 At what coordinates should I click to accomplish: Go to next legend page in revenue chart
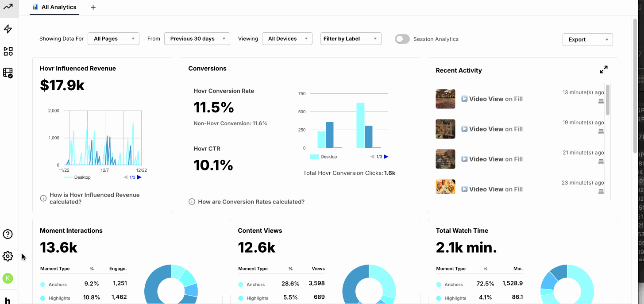pos(139,177)
